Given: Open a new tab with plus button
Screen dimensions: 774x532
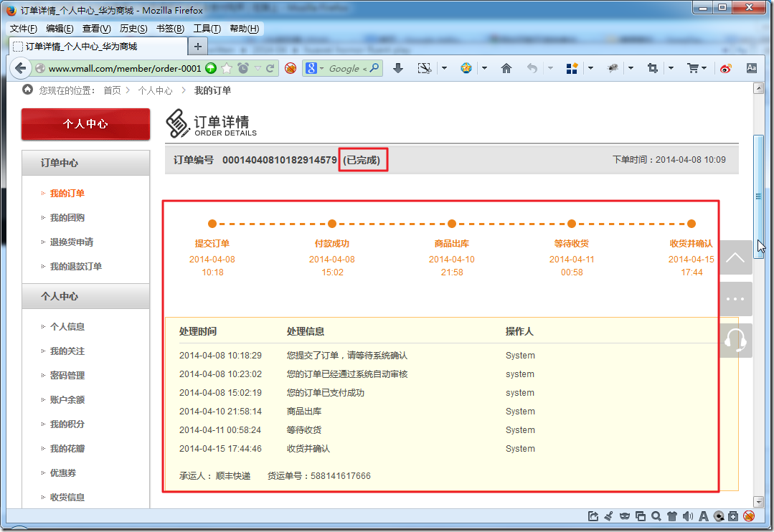Looking at the screenshot, I should [x=198, y=47].
